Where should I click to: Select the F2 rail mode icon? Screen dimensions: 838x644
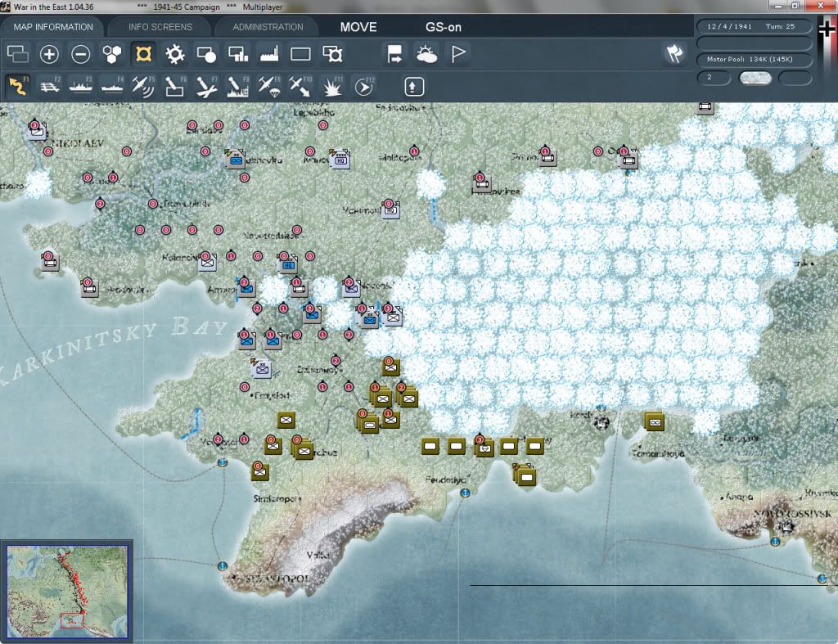[50, 86]
